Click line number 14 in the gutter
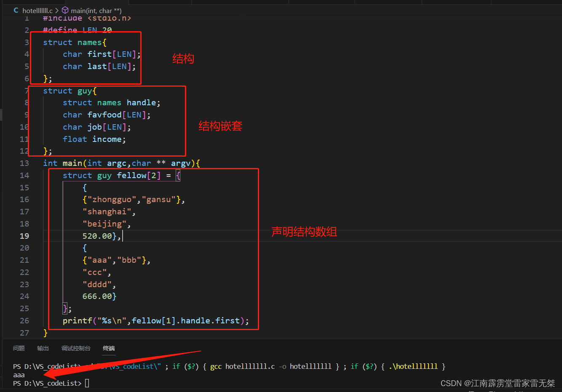Image resolution: width=562 pixels, height=392 pixels. point(24,176)
